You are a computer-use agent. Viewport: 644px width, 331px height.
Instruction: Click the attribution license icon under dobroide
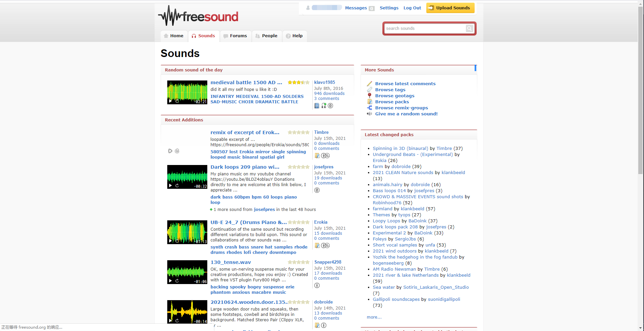tap(324, 325)
